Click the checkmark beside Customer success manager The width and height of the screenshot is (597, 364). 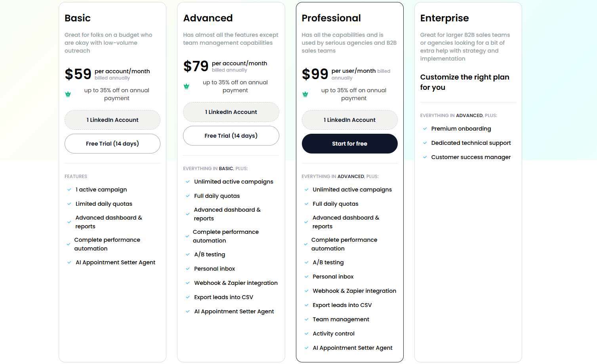[424, 157]
